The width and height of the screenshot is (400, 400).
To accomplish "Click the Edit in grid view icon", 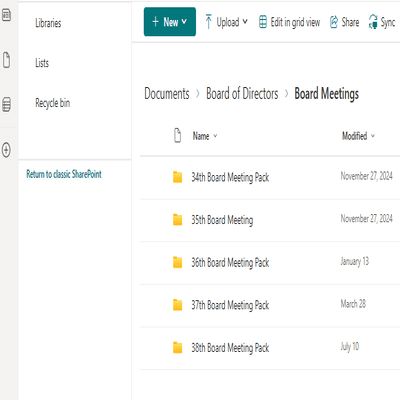I will (x=263, y=22).
